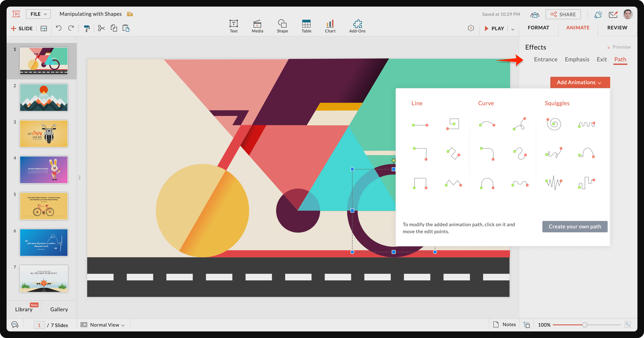Open the slide layout icon beside SLIDE
Viewport: 644px width, 338px height.
pos(44,28)
